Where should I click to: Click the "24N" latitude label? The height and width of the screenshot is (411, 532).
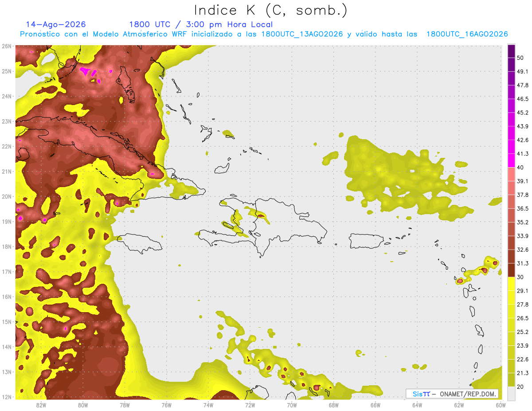7,96
